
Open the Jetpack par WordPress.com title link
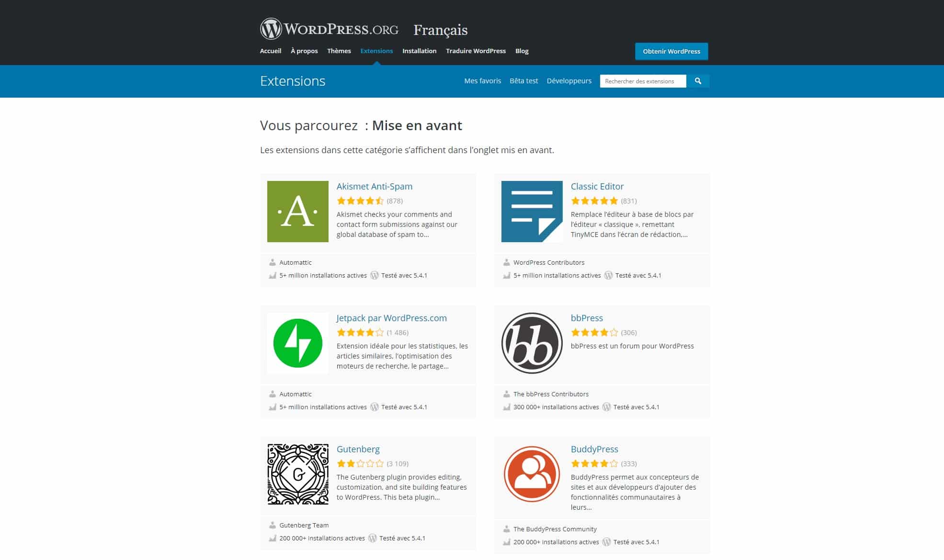tap(391, 318)
